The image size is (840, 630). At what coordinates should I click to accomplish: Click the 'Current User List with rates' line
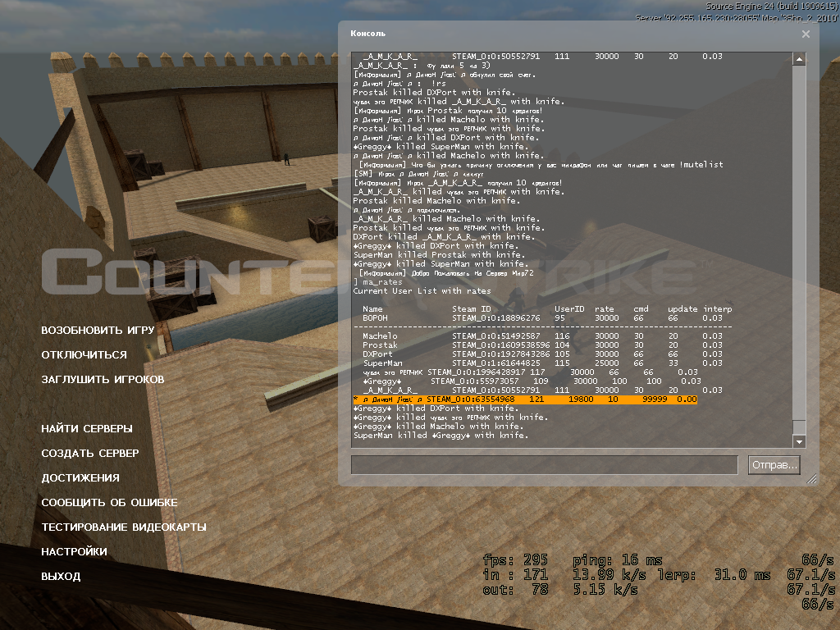422,291
